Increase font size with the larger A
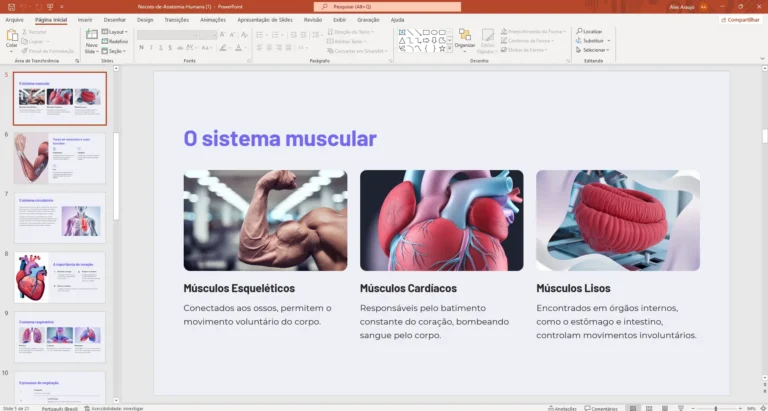 (222, 35)
